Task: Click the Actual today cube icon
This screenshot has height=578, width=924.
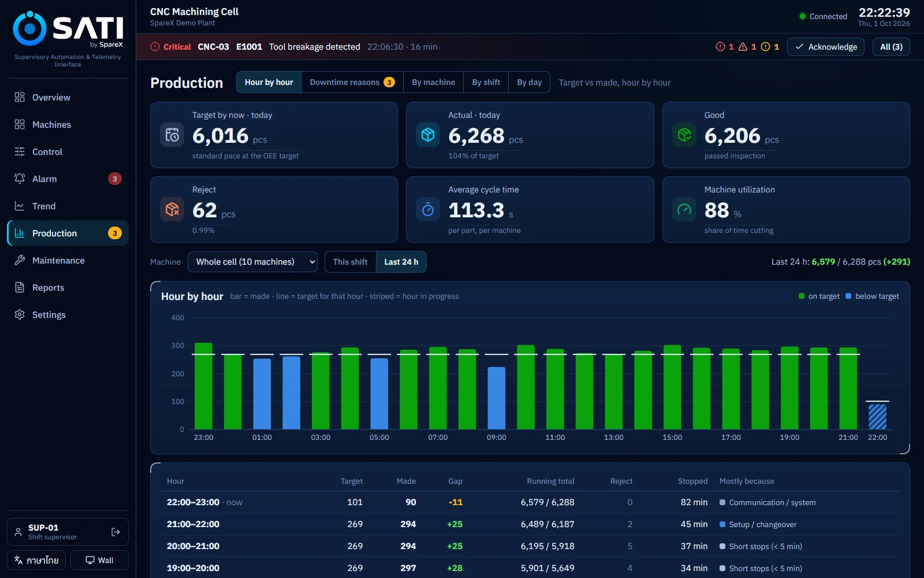Action: coord(428,135)
